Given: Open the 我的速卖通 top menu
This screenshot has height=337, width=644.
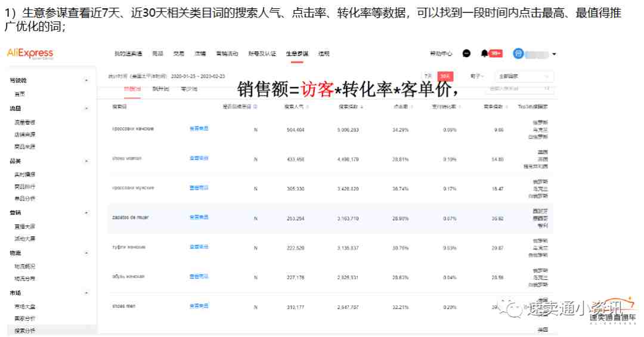Looking at the screenshot, I should click(128, 54).
